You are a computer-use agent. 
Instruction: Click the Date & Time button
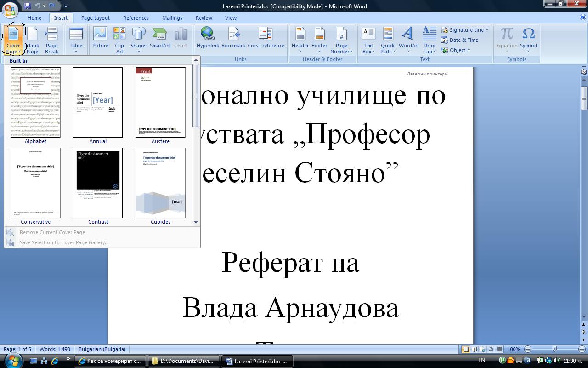460,40
